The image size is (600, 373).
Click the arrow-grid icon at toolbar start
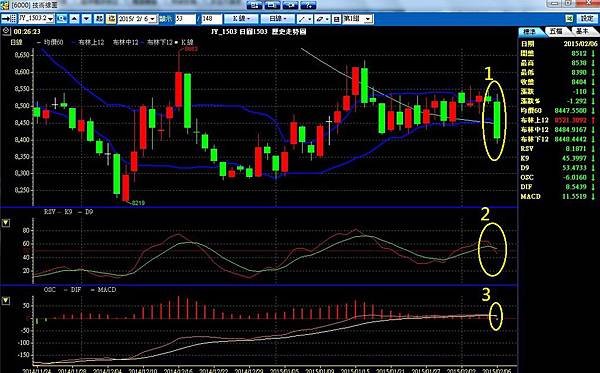8,18
